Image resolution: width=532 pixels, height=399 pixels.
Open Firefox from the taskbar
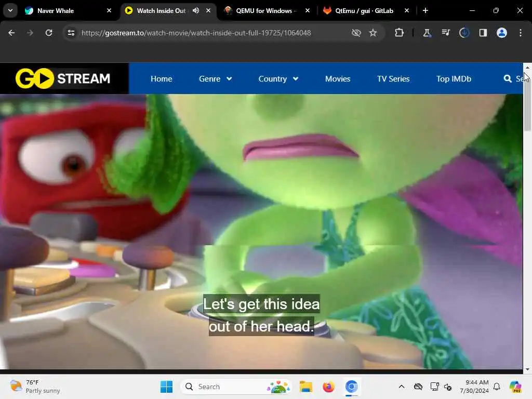point(328,387)
